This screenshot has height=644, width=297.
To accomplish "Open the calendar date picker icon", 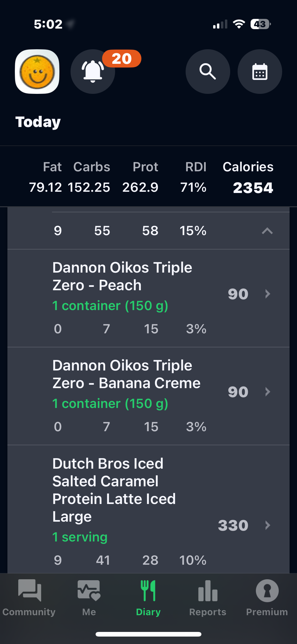I will point(260,72).
